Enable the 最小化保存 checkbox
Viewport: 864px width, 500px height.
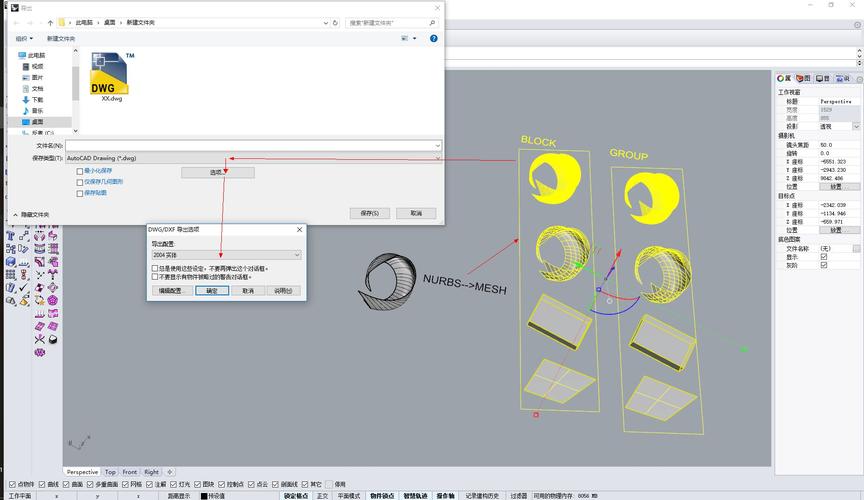point(80,171)
